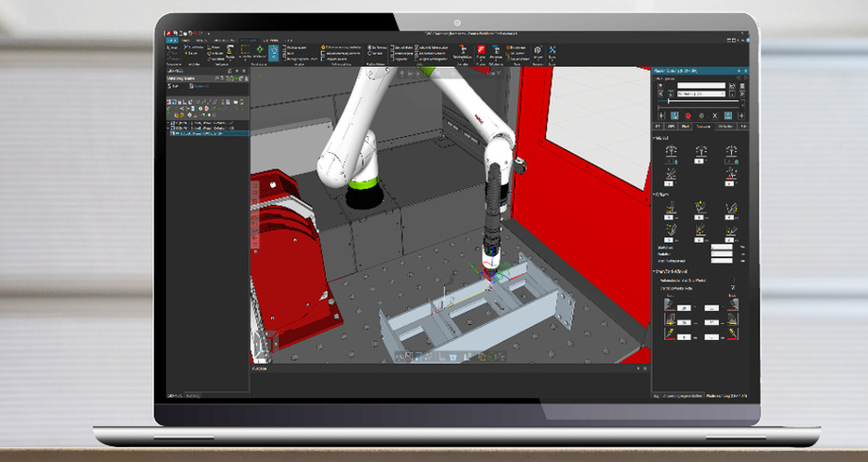
Task: Switch to the first tab in the right panel tab row
Action: point(658,127)
